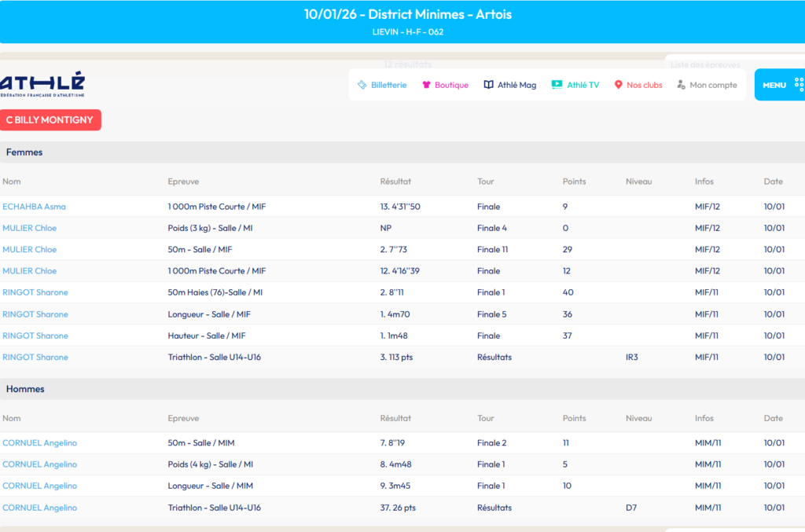
Task: Open MULIER Chloe link in Poids row
Action: [29, 228]
